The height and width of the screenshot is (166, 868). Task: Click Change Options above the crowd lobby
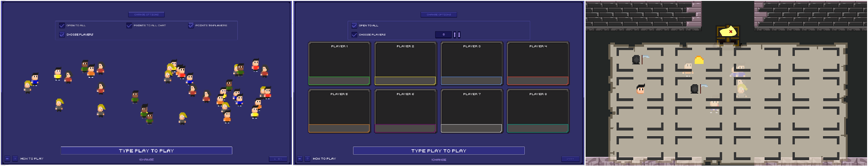coord(146,14)
